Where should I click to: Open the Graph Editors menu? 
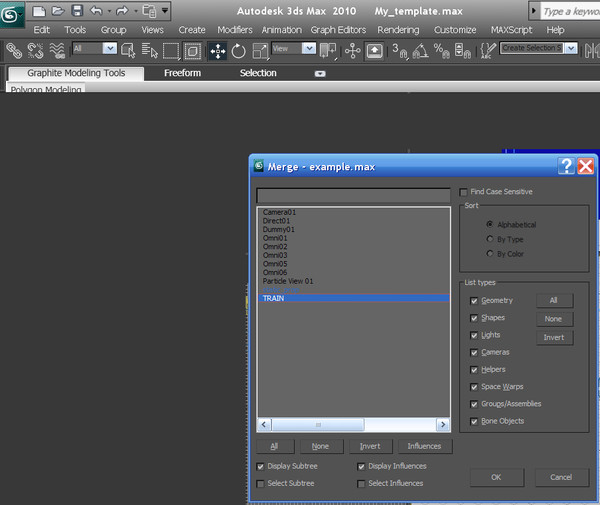click(338, 30)
